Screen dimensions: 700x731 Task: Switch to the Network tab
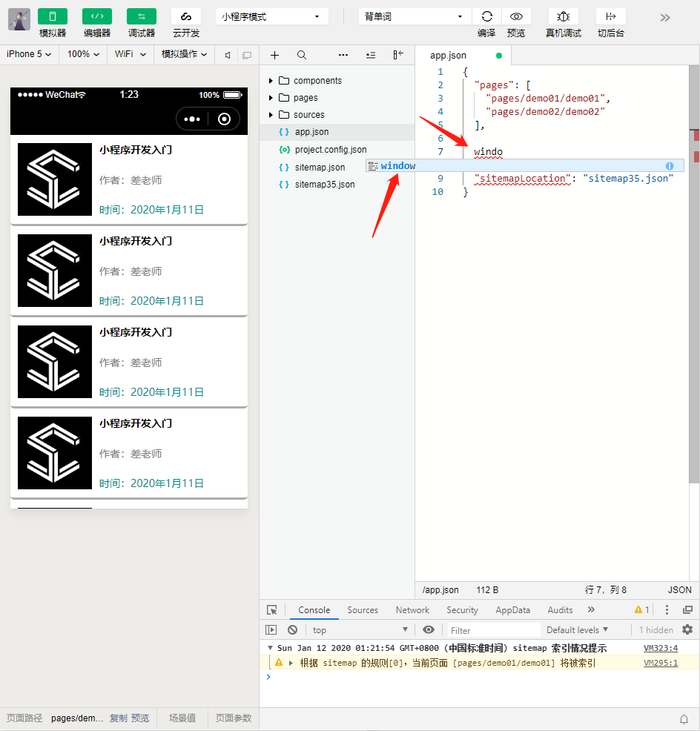(412, 610)
